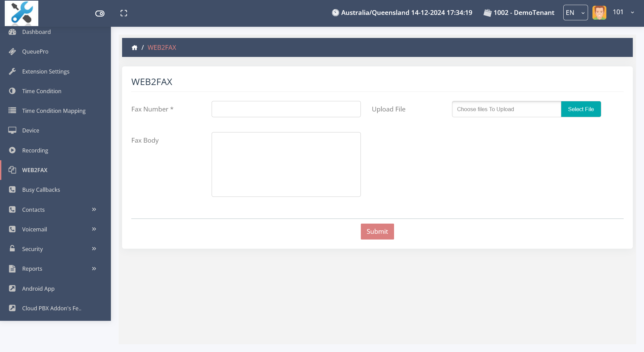Click the home icon in breadcrumb
644x352 pixels.
[x=134, y=48]
